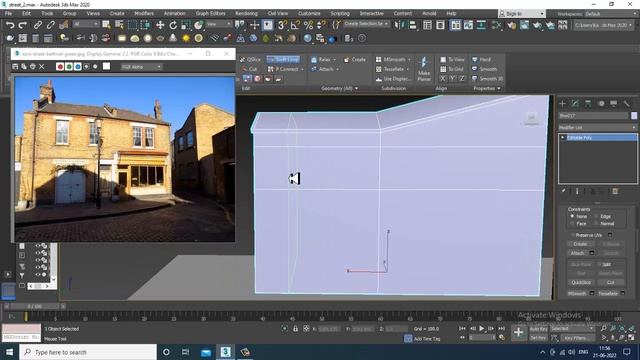The width and height of the screenshot is (640, 360).
Task: Click the object color swatch beside name field
Action: 634,116
